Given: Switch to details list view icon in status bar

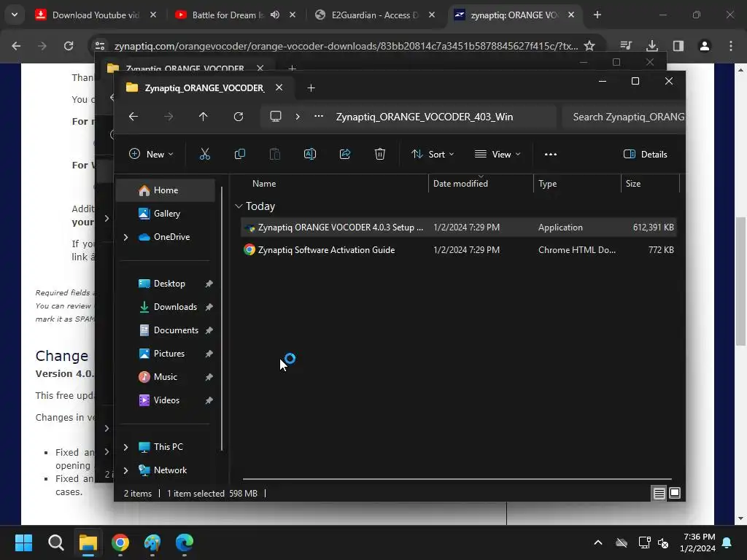Looking at the screenshot, I should 659,494.
